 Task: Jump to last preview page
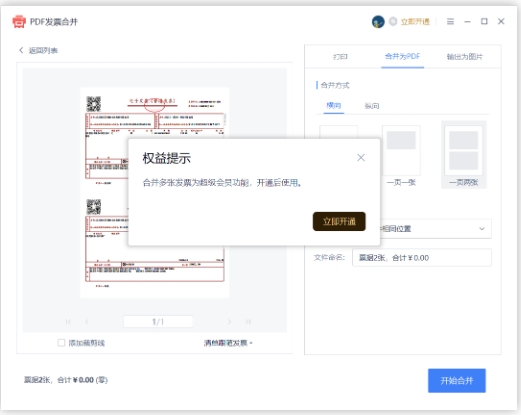[x=248, y=322]
